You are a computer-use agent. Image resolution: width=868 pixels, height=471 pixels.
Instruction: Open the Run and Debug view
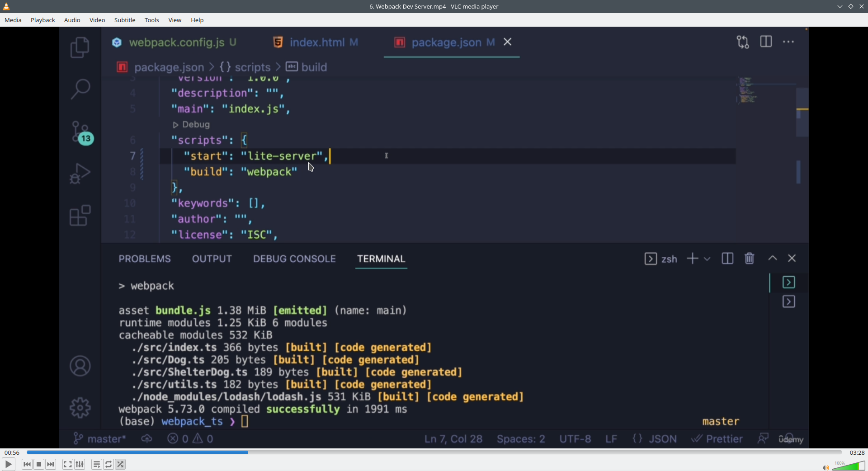[80, 174]
